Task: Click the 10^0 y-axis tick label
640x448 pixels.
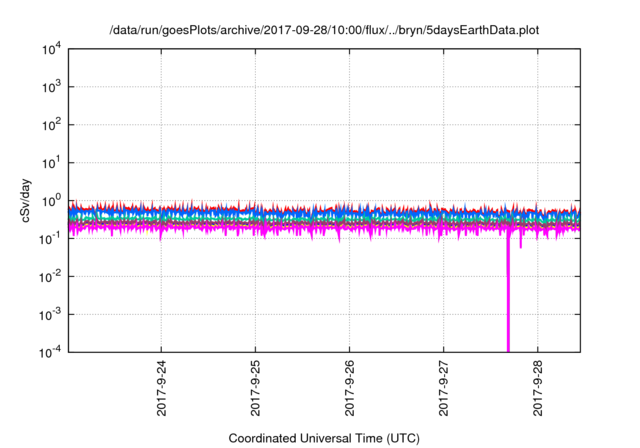Action: click(x=51, y=201)
